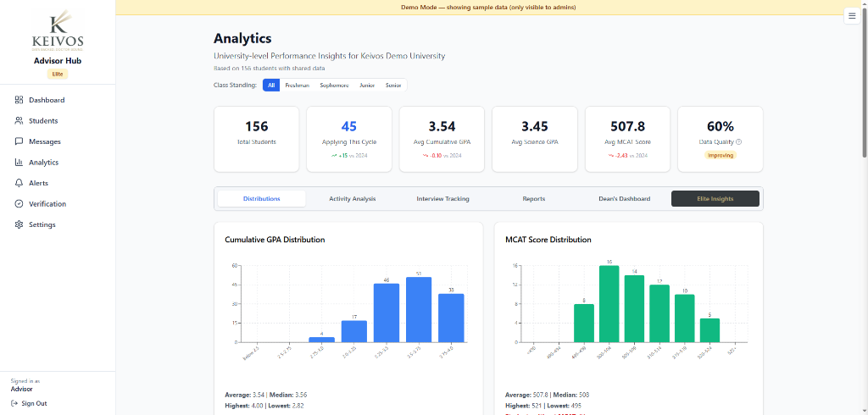Screen dimensions: 868x415
Task: Click the GPA chart bar labeled 51
Action: pyautogui.click(x=419, y=310)
